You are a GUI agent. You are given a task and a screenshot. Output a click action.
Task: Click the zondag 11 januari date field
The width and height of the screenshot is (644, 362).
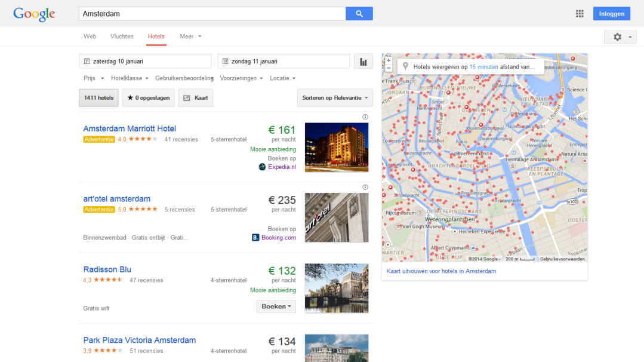284,61
